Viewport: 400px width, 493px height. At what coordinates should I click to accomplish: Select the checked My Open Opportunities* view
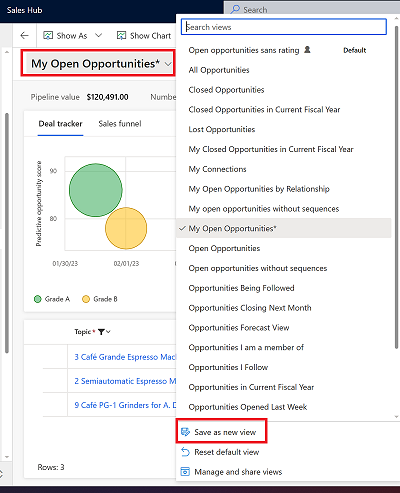coord(283,228)
